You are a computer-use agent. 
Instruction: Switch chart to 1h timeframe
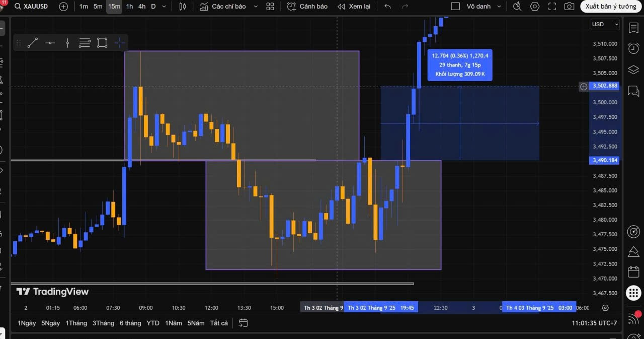[x=129, y=7]
